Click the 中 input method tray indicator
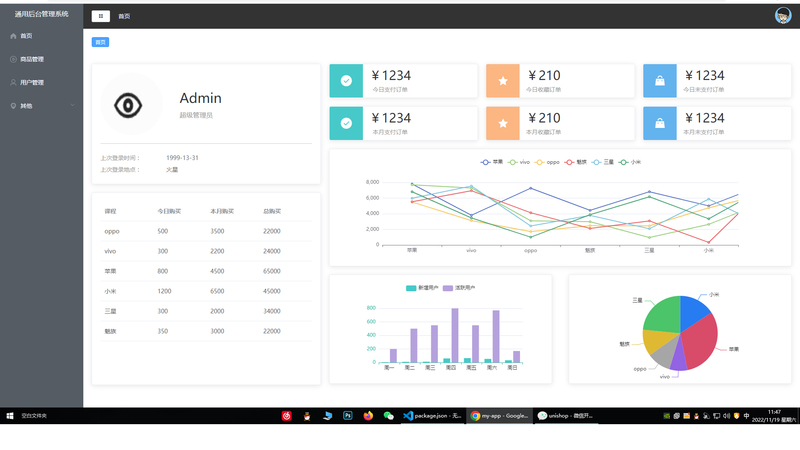The image size is (800, 450). click(x=746, y=416)
